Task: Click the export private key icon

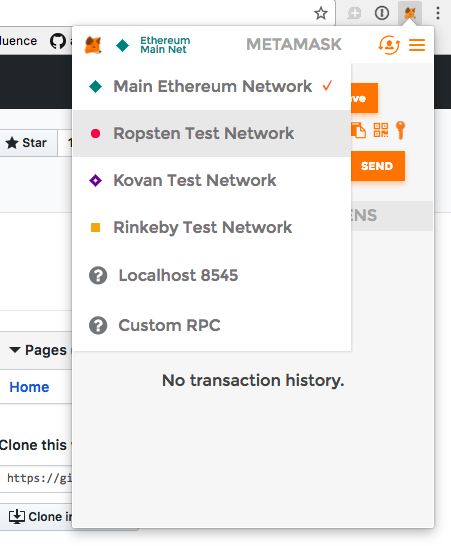Action: pos(401,130)
